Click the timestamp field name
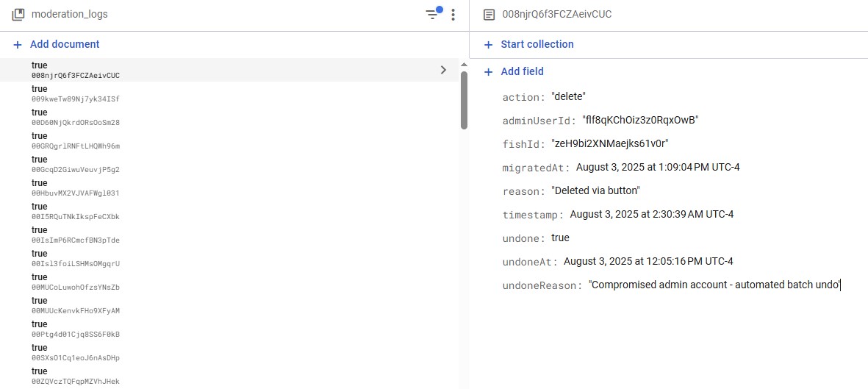The image size is (868, 389). coord(534,215)
